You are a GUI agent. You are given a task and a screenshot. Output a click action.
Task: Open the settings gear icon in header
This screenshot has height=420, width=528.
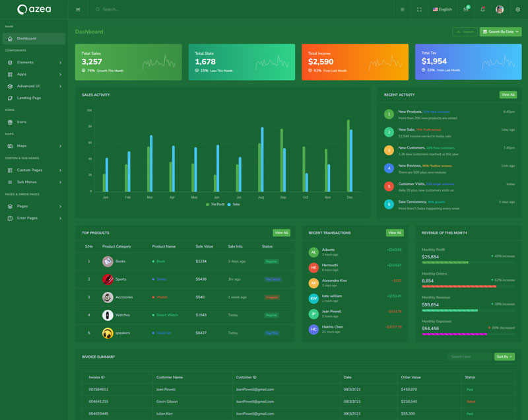[x=517, y=9]
